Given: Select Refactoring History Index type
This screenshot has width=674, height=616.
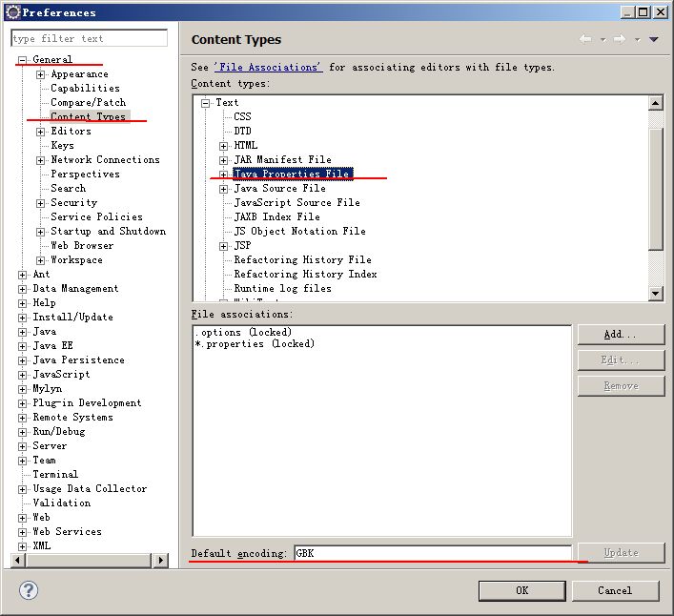Looking at the screenshot, I should (305, 274).
